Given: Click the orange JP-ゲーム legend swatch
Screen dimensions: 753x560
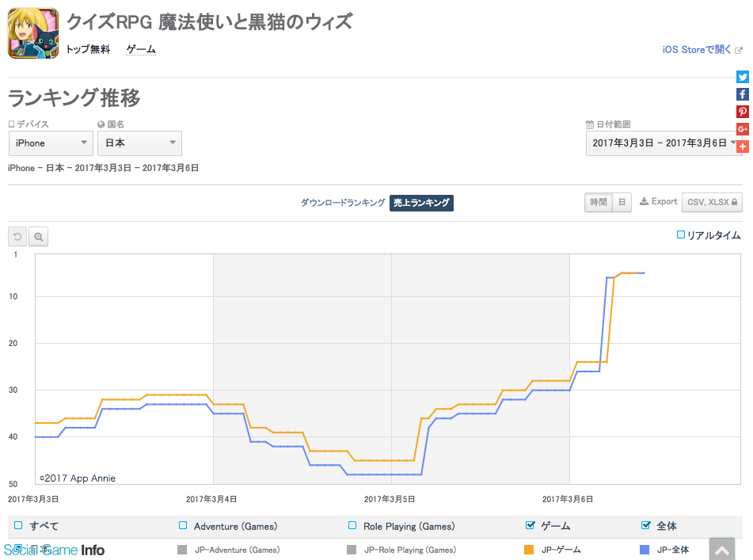Looking at the screenshot, I should pyautogui.click(x=529, y=550).
